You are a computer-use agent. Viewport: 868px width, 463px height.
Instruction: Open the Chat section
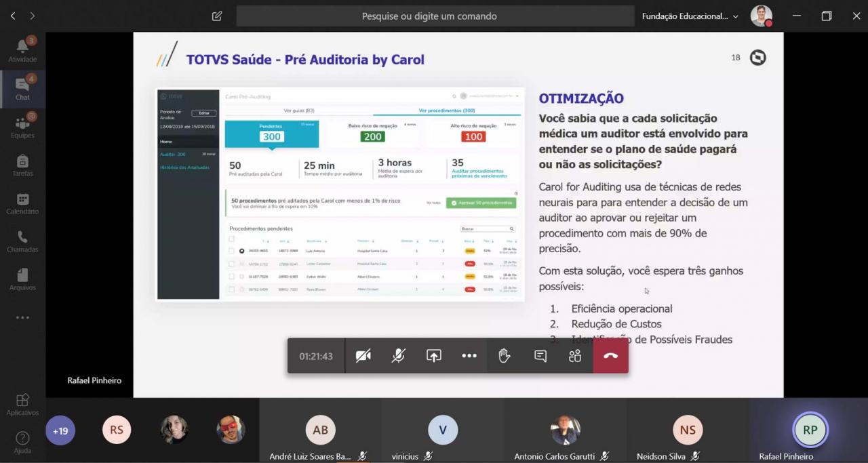22,89
